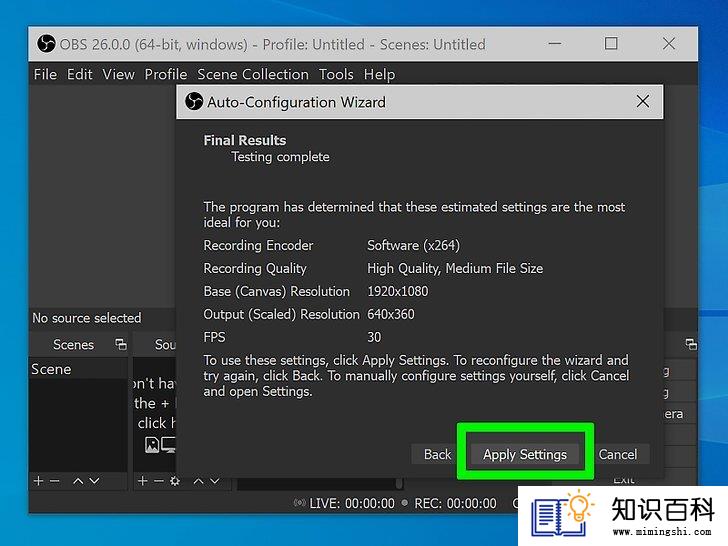Click Apply Settings in the wizard
This screenshot has height=546, width=728.
525,454
